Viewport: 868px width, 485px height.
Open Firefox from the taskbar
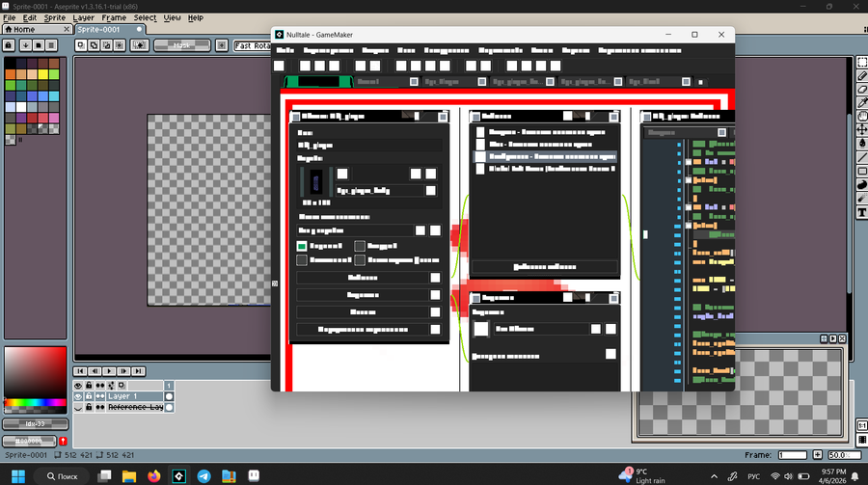(154, 476)
